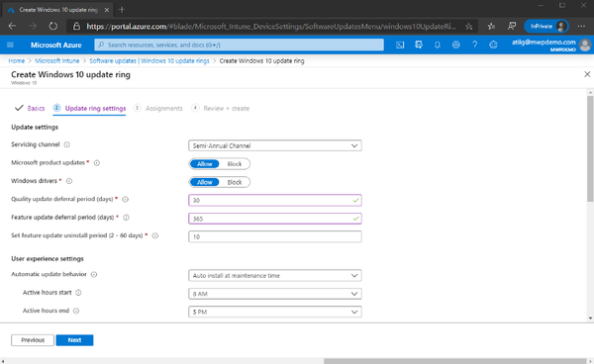Open the Active hours start dropdown

[x=275, y=294]
